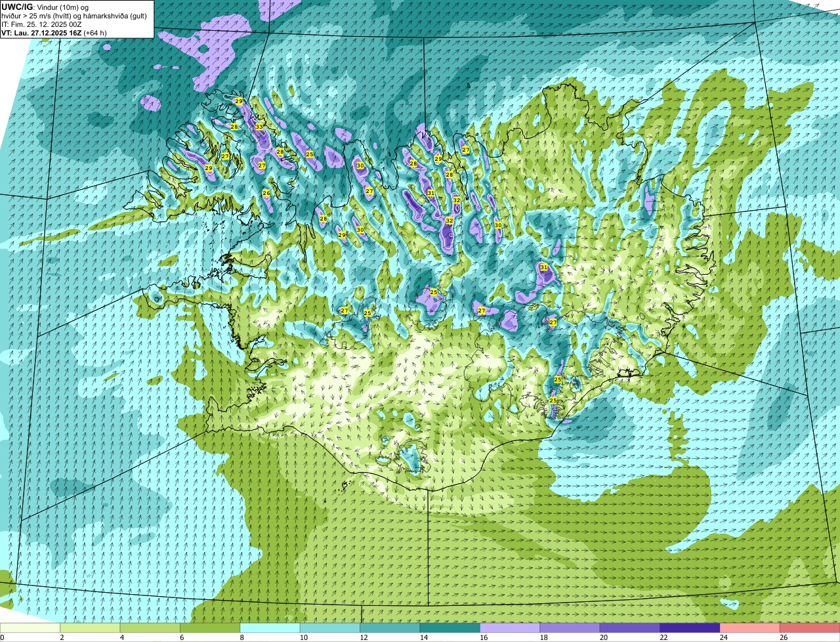The height and width of the screenshot is (642, 840).
Task: Pick the 4–6 m/s legend color swatch
Action: click(x=150, y=628)
